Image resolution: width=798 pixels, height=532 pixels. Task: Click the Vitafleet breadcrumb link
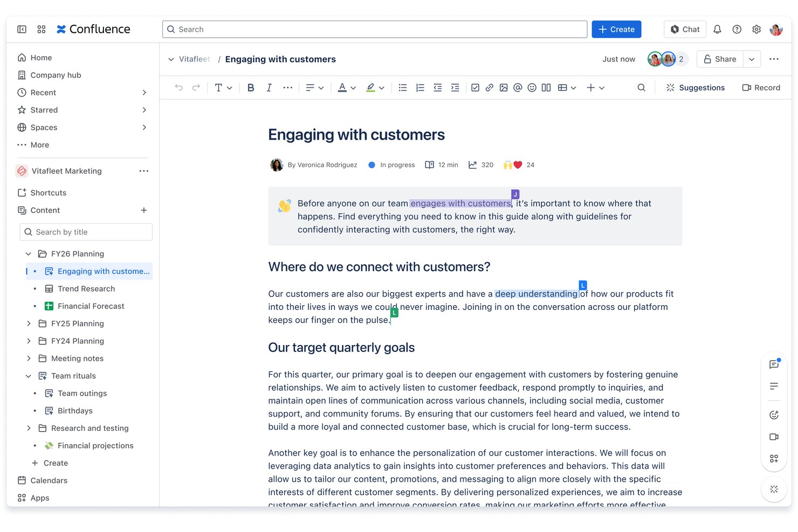[194, 59]
